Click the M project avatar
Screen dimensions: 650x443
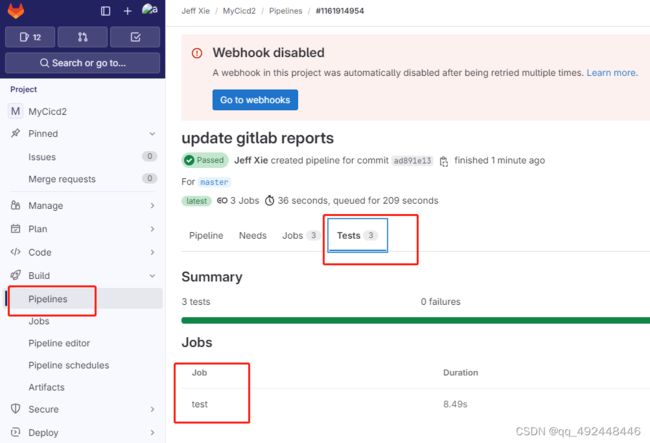tap(15, 111)
